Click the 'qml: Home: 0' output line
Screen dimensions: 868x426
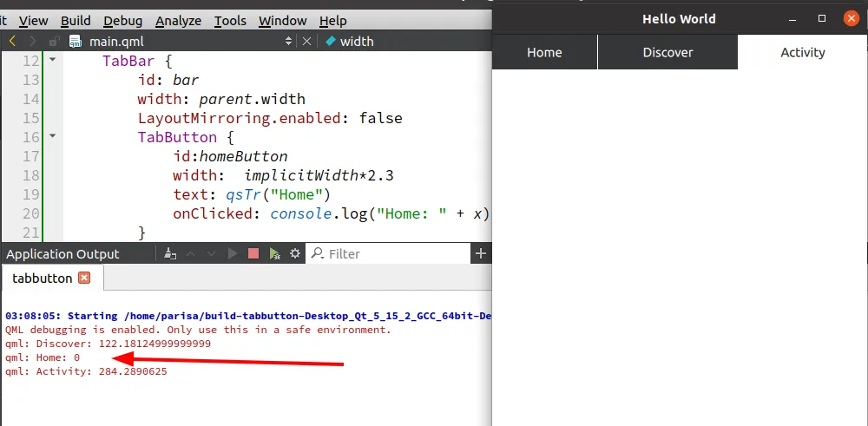point(43,357)
